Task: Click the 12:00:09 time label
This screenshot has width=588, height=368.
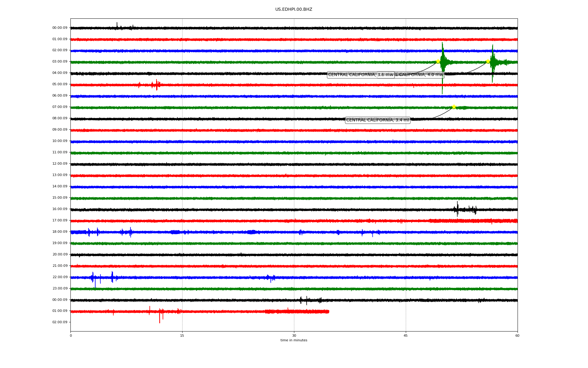Action: (x=60, y=164)
